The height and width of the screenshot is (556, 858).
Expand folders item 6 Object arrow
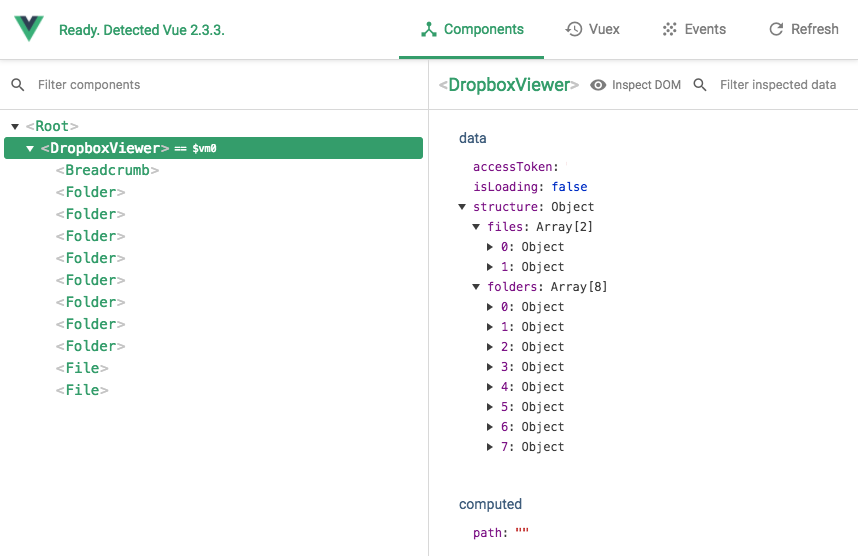point(490,427)
